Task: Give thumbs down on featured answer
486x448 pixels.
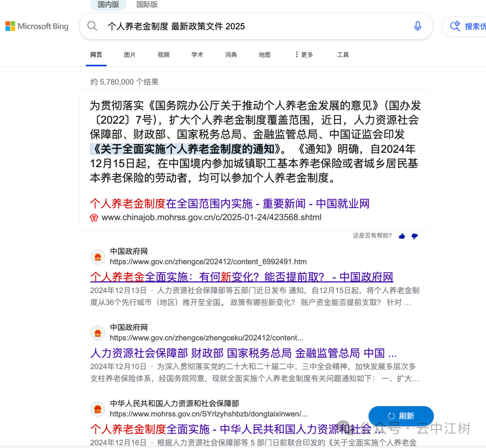Action: pos(414,236)
